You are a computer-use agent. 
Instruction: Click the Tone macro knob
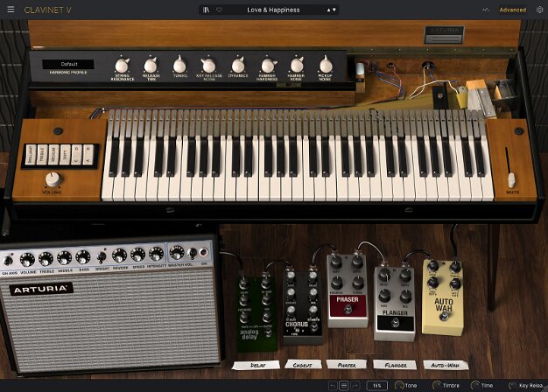400,385
